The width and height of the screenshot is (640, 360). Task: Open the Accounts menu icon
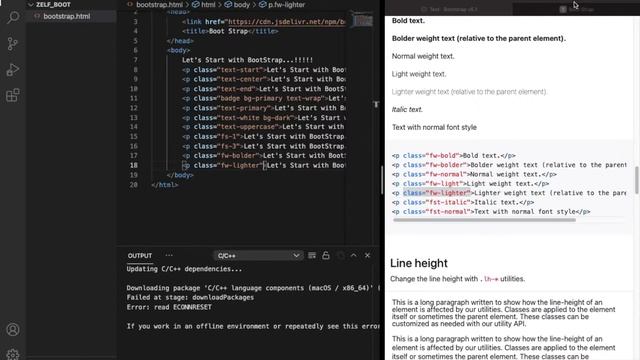click(x=13, y=329)
